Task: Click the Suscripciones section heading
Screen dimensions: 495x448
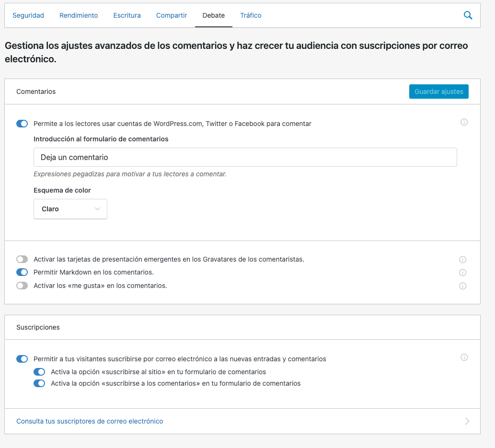Action: 38,327
